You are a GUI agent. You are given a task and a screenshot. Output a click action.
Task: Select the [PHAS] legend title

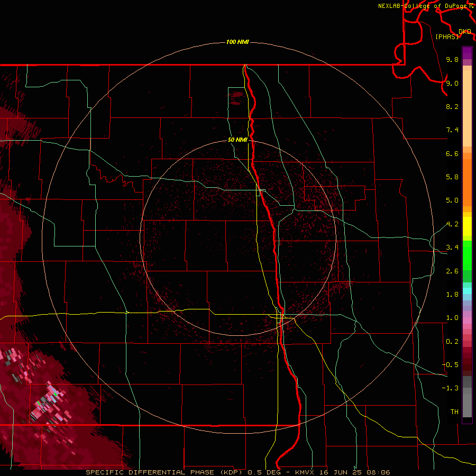[x=447, y=37]
